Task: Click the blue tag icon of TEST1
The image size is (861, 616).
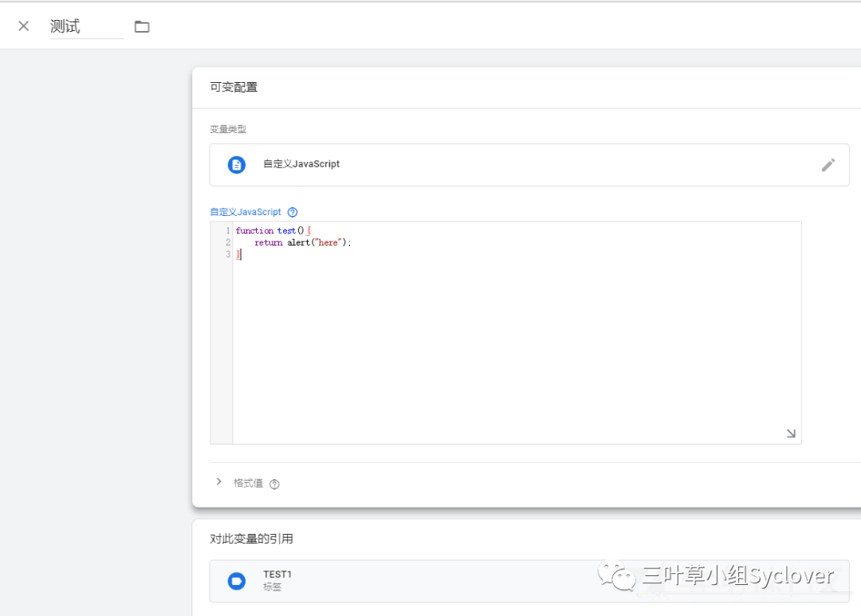Action: [237, 581]
